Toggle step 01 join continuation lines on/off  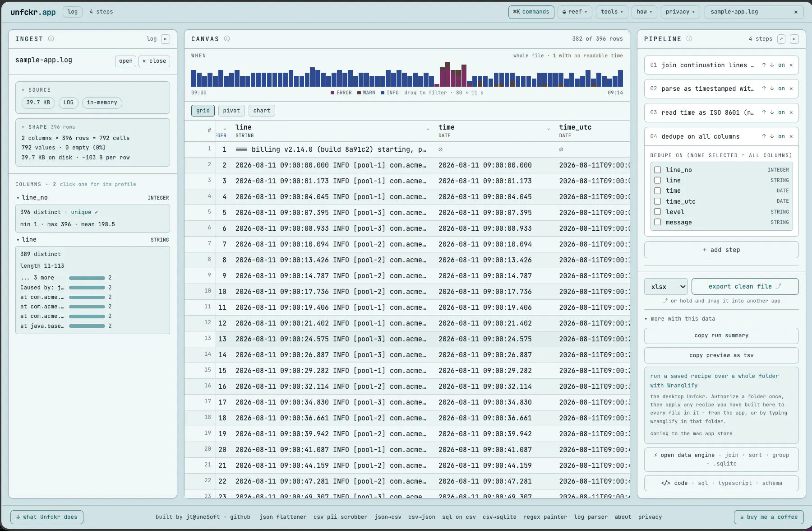(781, 65)
